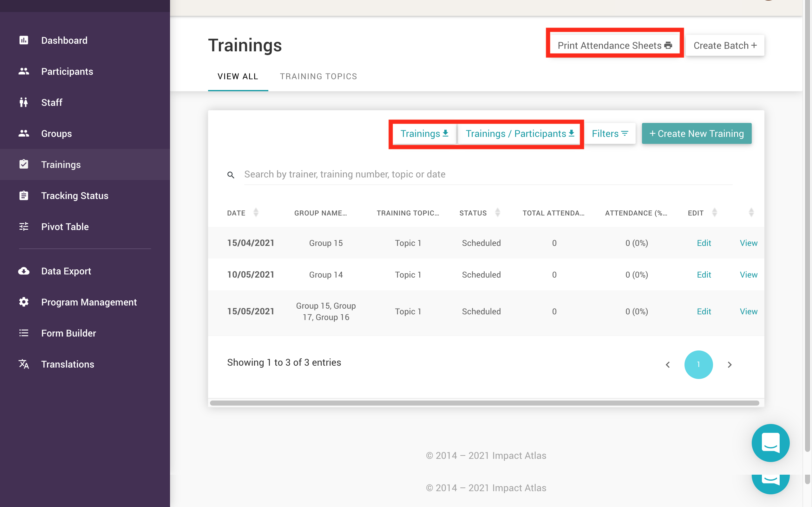Select the Translations language icon
Screen dimensions: 812x507
23,364
